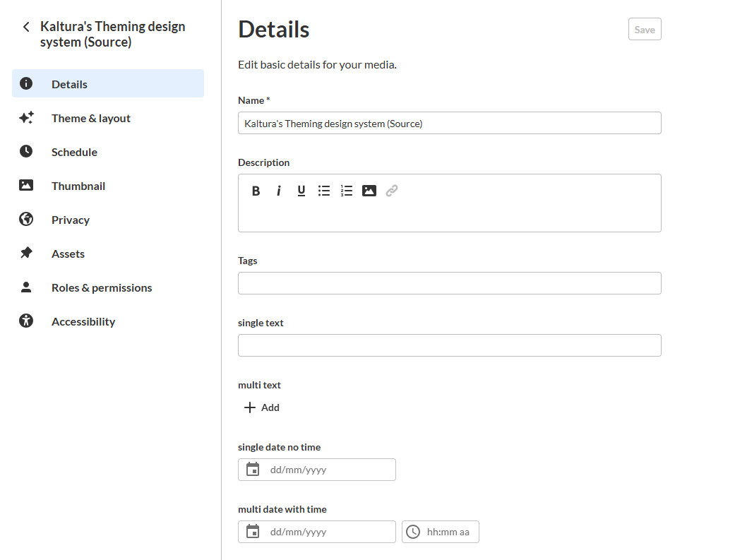735x560 pixels.
Task: Open calendar for multi date with time
Action: click(x=253, y=531)
